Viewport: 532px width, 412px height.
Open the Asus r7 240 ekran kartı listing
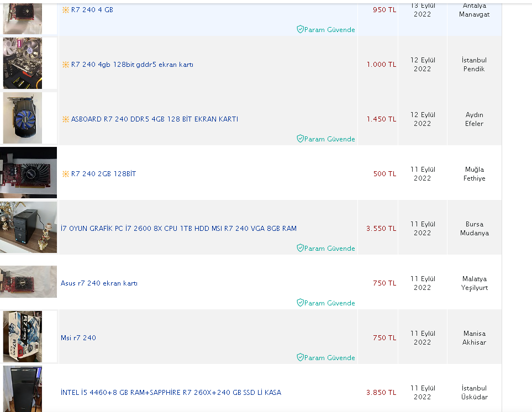(99, 283)
